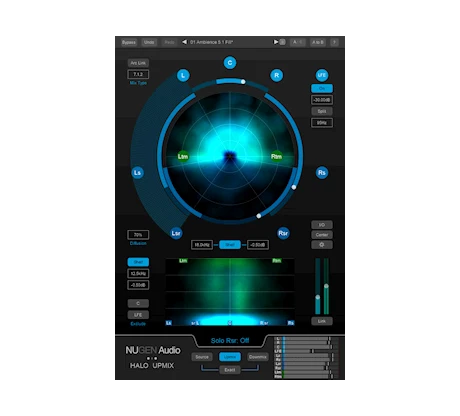Click the LFE output level meter row
The height and width of the screenshot is (416, 460).
pyautogui.click(x=306, y=351)
